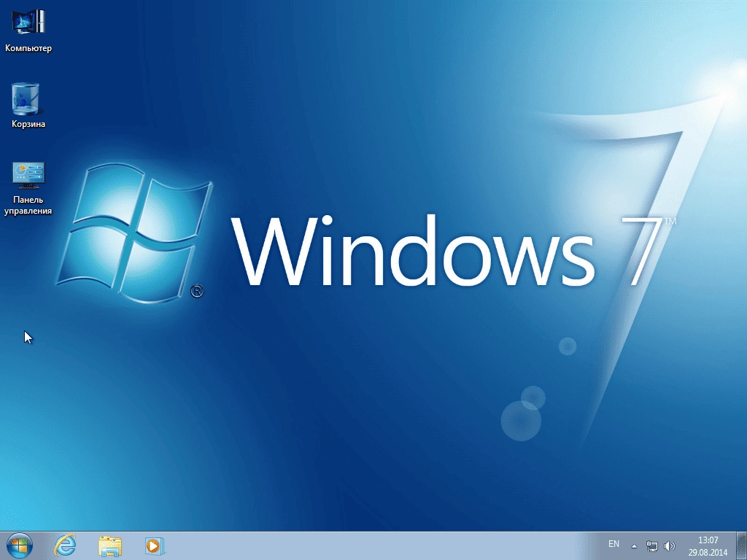Open the EN language indicator
The height and width of the screenshot is (560, 747).
coord(614,544)
